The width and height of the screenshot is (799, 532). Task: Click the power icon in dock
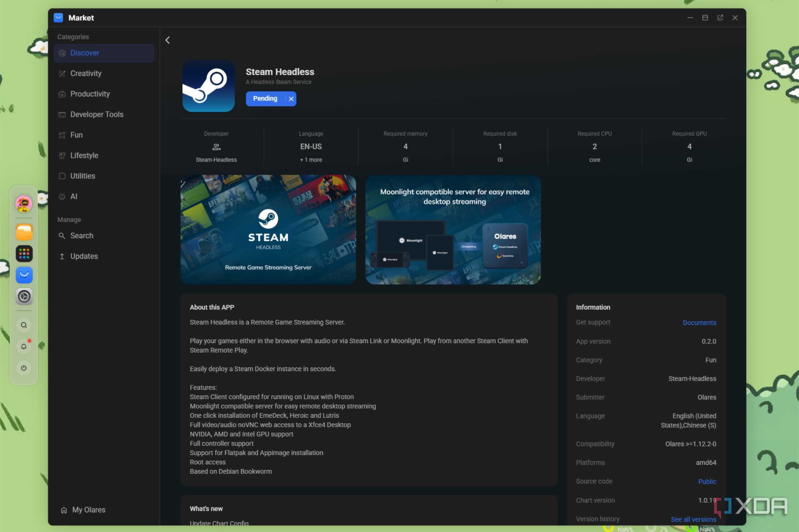24,368
